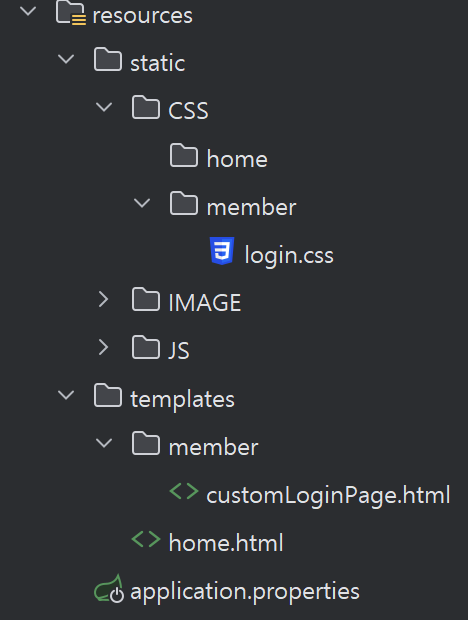Click the IMAGE folder icon
This screenshot has height=620, width=468.
pos(146,299)
